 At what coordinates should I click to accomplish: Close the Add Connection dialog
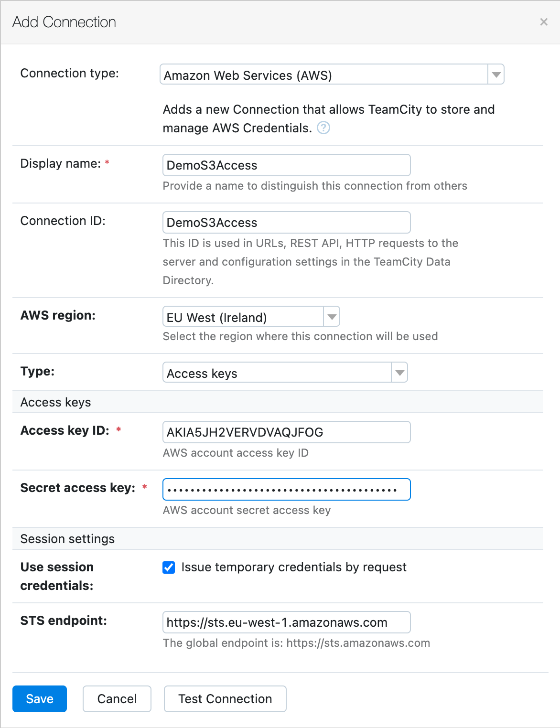(543, 22)
